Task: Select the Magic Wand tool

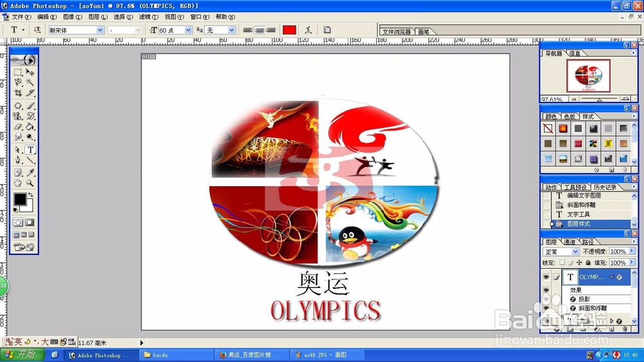Action: (x=30, y=82)
